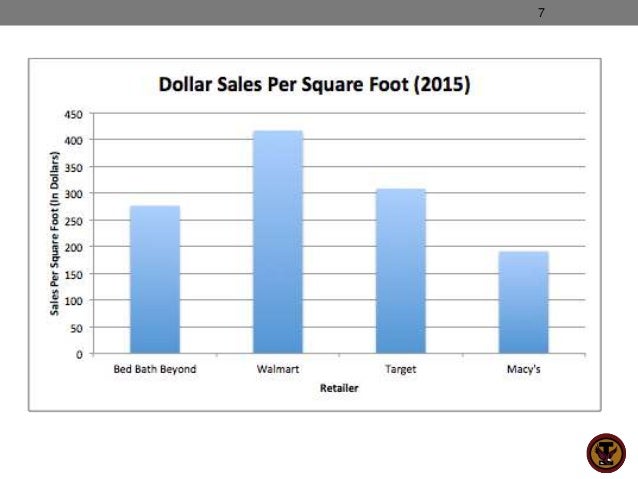Click the 200 value on the y-axis
Screen dimensions: 638x479
coord(74,247)
